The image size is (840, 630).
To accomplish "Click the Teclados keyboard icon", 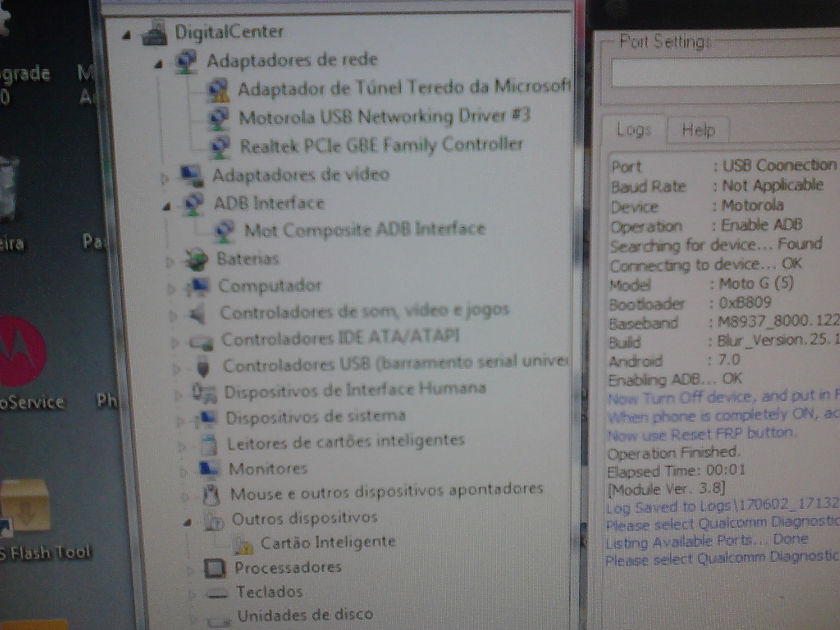I will (x=217, y=593).
